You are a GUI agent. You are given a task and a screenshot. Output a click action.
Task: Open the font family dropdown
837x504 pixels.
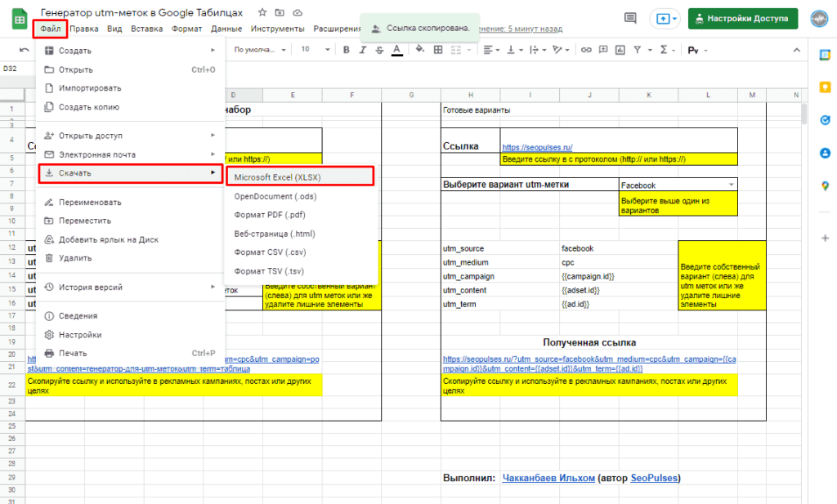pos(260,50)
